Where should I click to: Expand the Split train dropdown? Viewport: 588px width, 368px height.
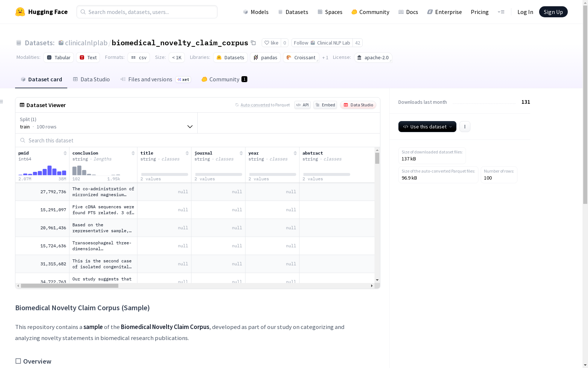point(107,123)
